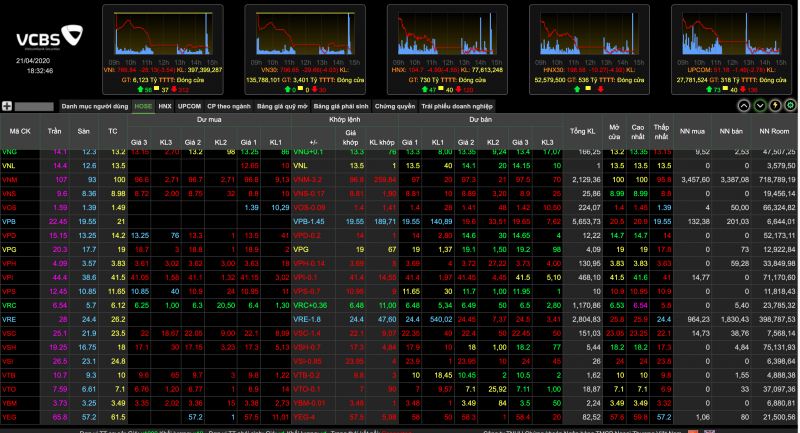
Task: Select the VTB stock code
Action: click(9, 375)
